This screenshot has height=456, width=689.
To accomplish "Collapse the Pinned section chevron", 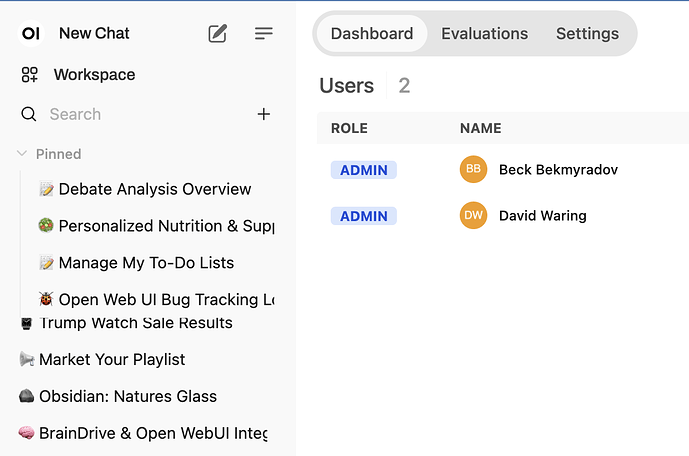I will click(x=22, y=154).
